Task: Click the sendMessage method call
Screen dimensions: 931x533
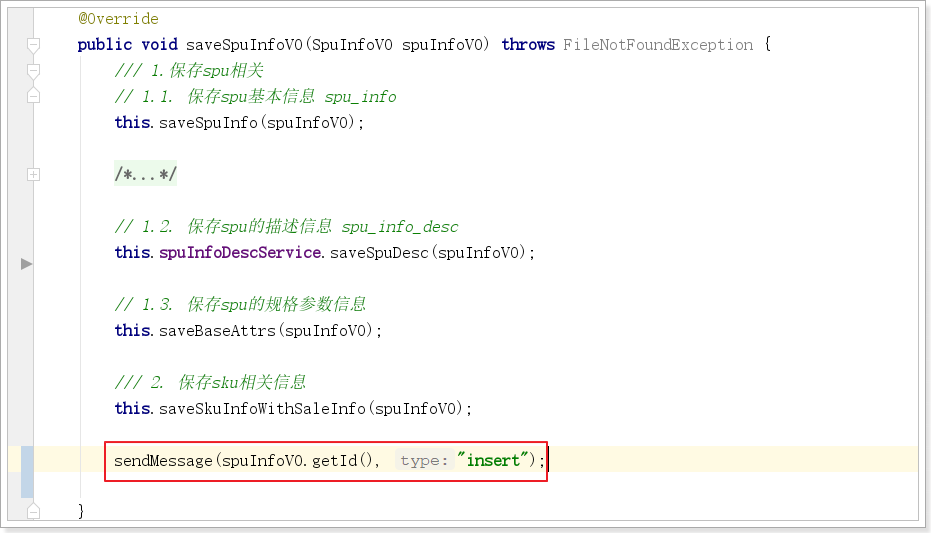Action: coord(163,461)
